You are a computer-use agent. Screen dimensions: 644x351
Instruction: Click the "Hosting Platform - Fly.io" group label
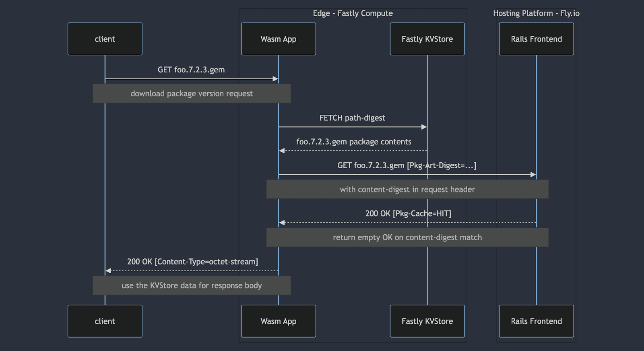[x=536, y=13]
